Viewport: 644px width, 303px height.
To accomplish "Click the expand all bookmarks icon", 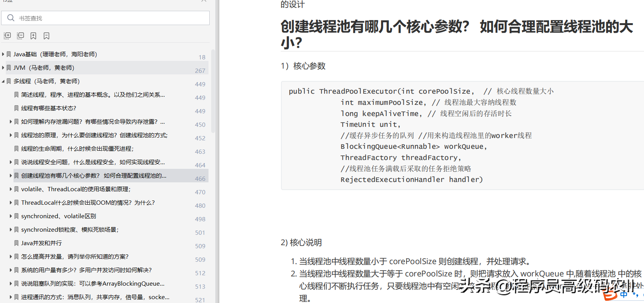I will click(x=7, y=36).
